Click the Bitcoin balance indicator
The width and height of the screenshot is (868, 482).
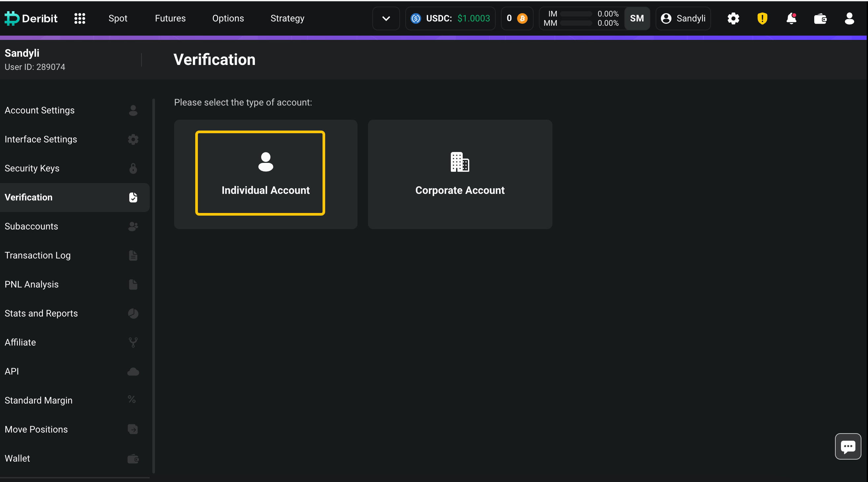(x=517, y=18)
